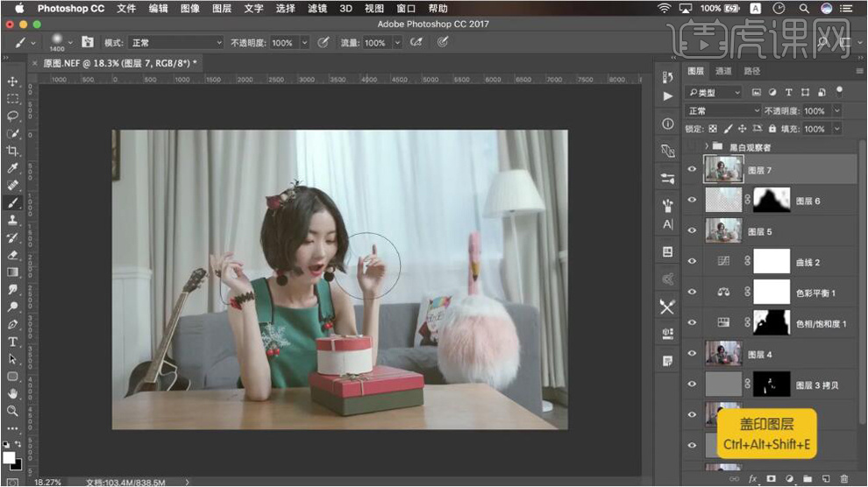Select the Zoom tool
Image resolution: width=868 pixels, height=487 pixels.
point(12,411)
